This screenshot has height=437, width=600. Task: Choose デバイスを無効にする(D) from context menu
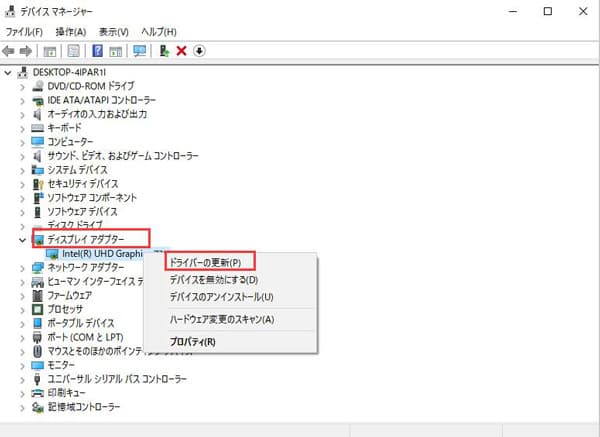click(x=214, y=279)
